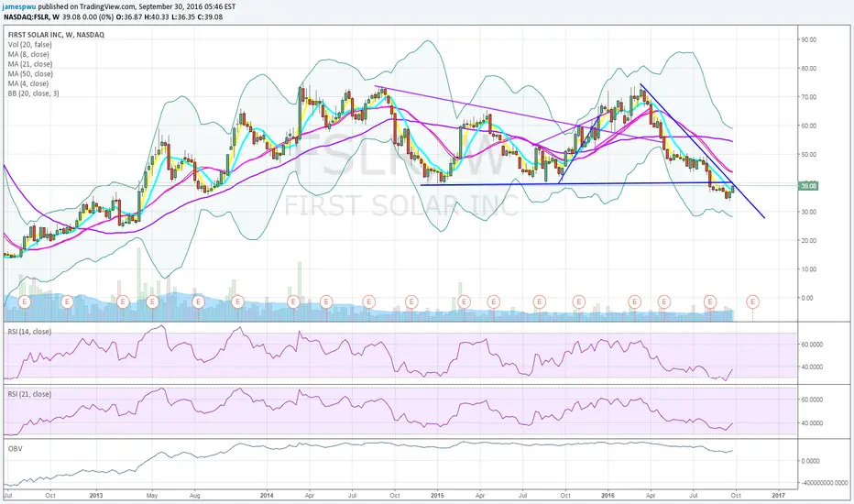Click the 60.0000 level label in the RSI 14 pane
The width and height of the screenshot is (854, 504).
click(811, 345)
